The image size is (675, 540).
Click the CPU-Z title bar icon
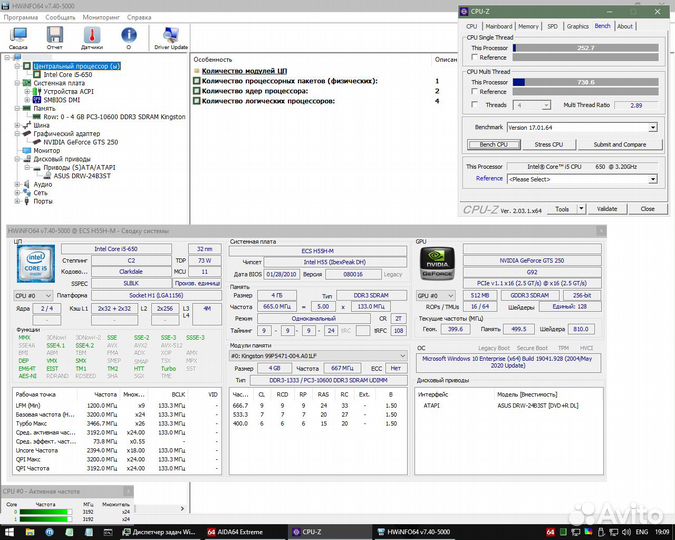point(464,12)
